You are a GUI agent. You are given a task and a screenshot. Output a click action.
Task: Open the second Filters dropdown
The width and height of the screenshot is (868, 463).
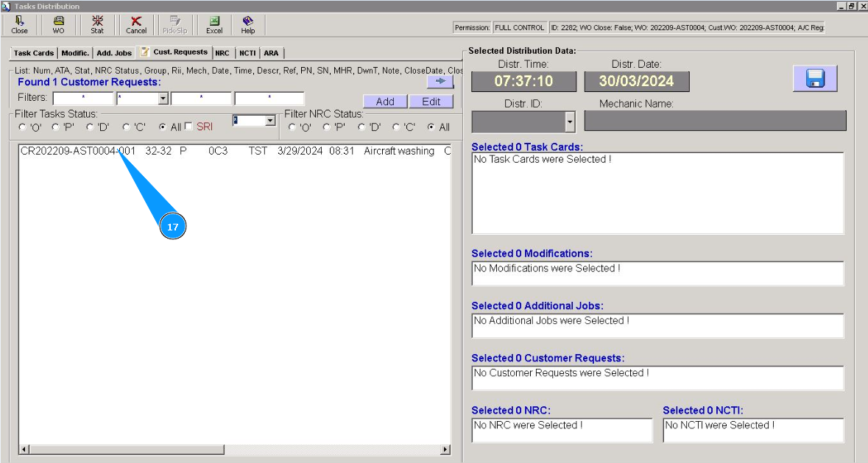(x=163, y=99)
